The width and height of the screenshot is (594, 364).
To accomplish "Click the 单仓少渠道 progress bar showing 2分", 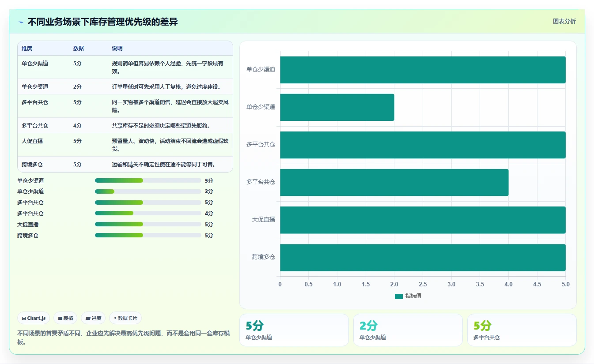I will (x=148, y=191).
